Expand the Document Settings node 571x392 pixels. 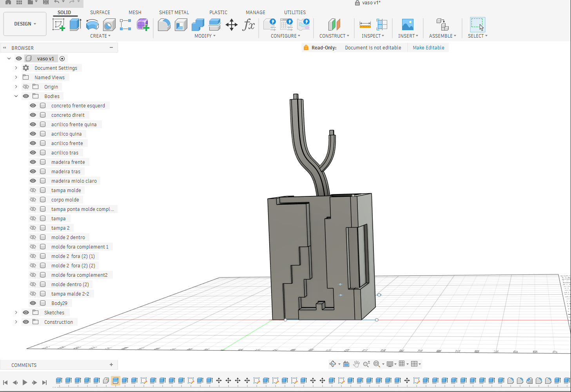16,68
